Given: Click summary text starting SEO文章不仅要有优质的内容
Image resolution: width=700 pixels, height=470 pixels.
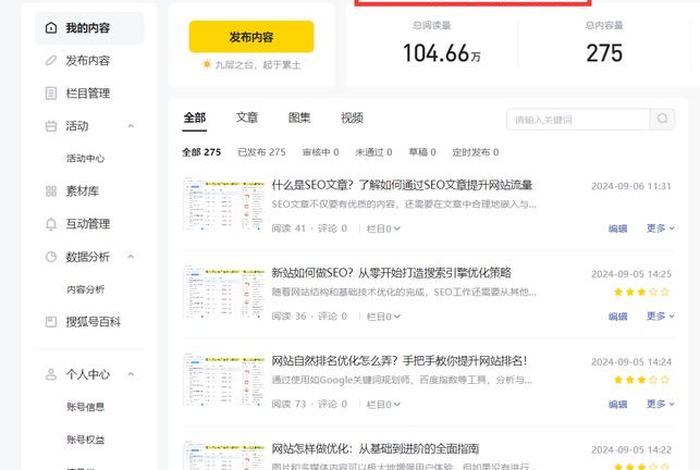Looking at the screenshot, I should click(x=404, y=204).
